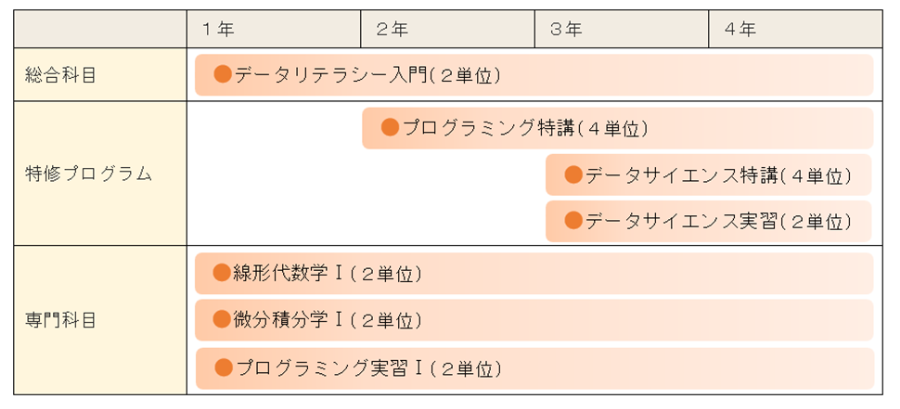Open the データサイエンス実習(2単位) course text

point(718,221)
